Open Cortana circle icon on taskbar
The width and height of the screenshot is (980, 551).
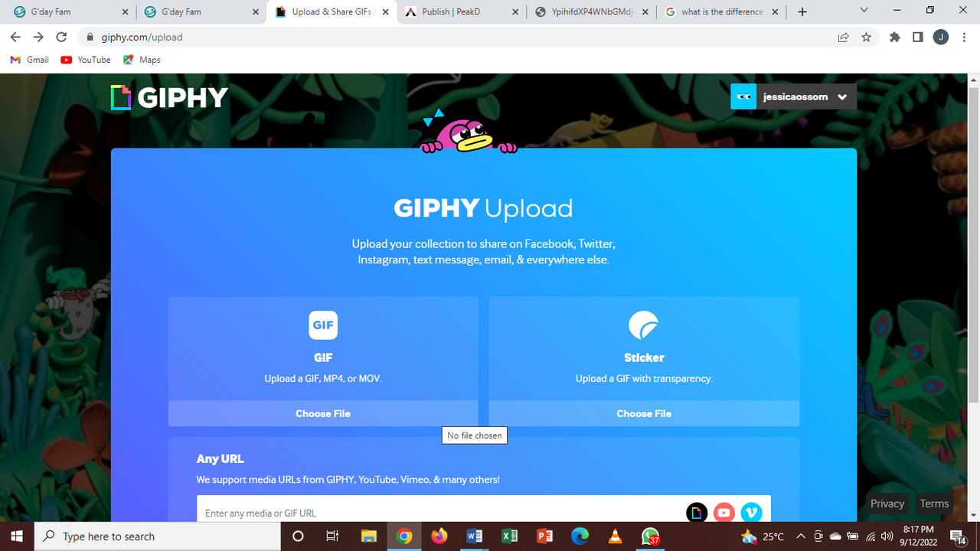coord(299,536)
